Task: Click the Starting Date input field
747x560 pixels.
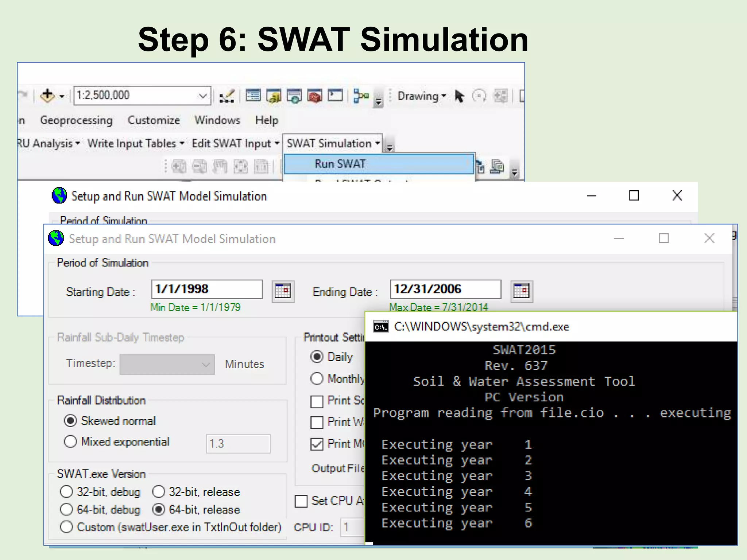Action: (x=207, y=289)
